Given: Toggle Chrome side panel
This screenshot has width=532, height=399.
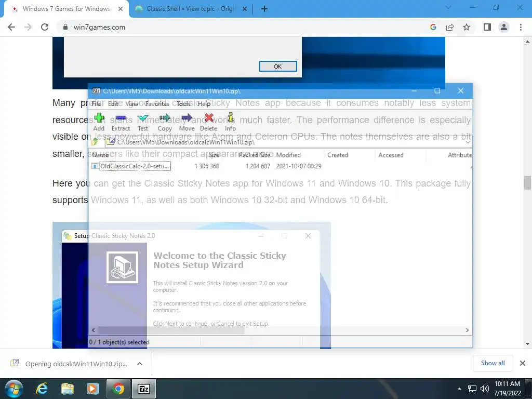Looking at the screenshot, I should [x=487, y=27].
